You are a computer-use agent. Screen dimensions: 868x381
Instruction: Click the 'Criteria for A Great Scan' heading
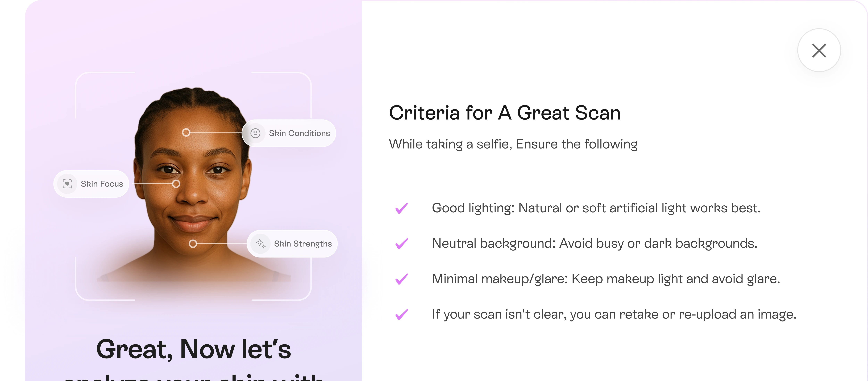point(504,113)
